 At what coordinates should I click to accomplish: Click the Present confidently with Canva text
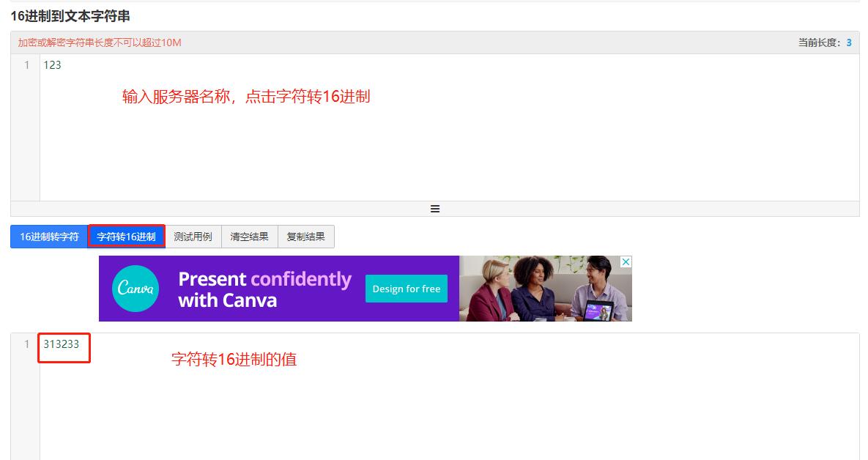pos(264,289)
